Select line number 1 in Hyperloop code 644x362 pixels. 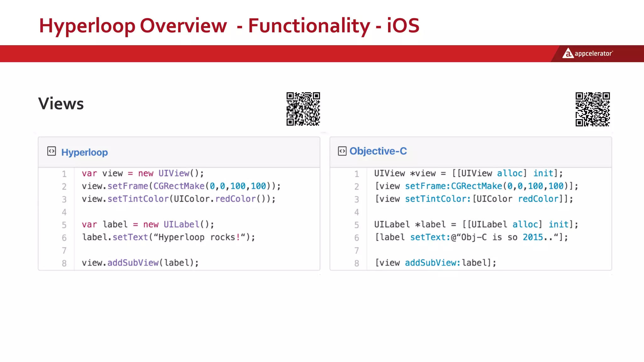coord(64,174)
